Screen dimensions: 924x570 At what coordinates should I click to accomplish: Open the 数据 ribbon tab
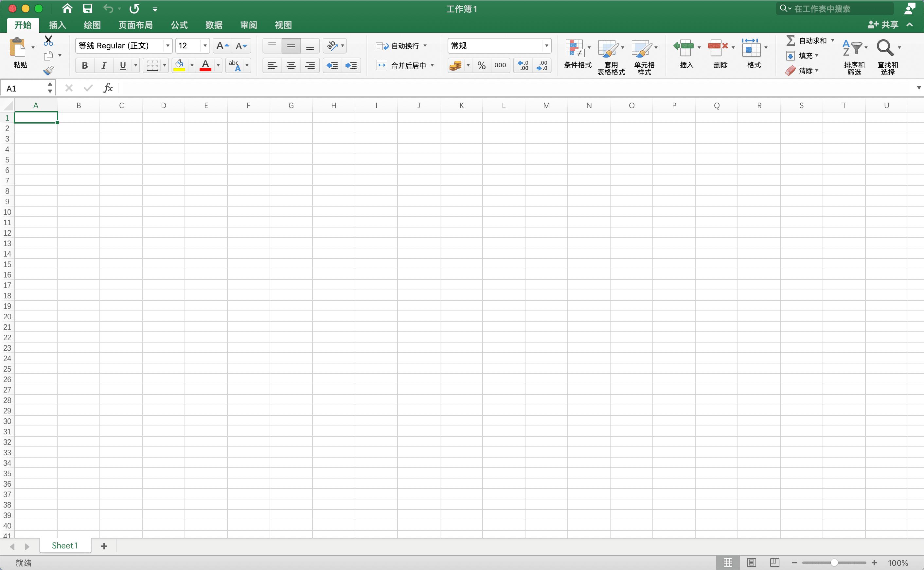(x=214, y=25)
